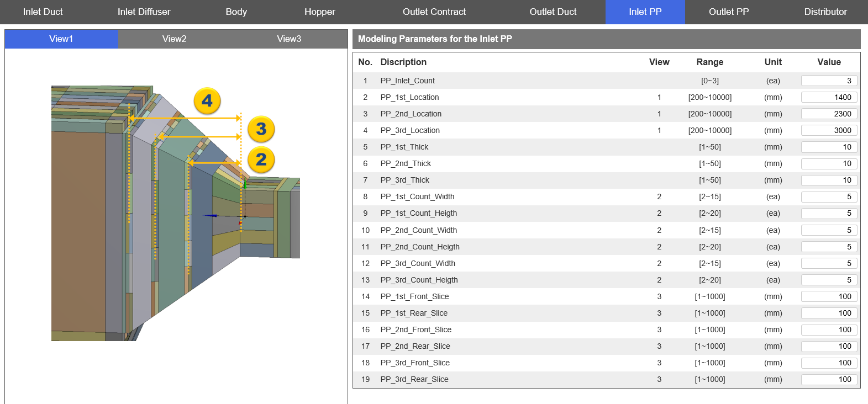Focus the PP_2nd_Count_Width value field
The image size is (868, 404).
point(829,230)
